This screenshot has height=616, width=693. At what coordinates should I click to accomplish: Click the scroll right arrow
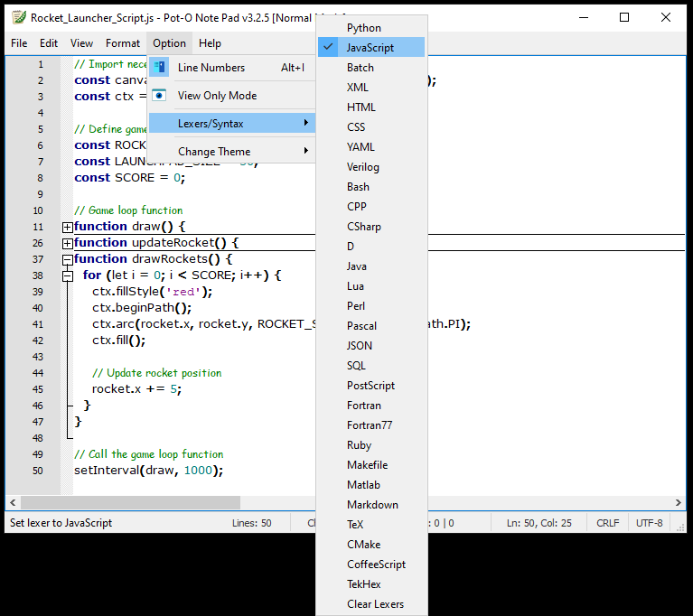[x=678, y=502]
